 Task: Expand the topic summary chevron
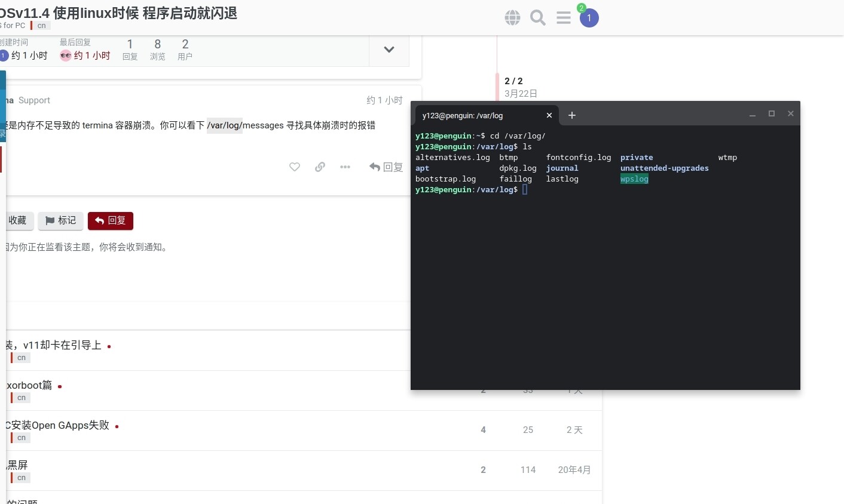coord(389,50)
